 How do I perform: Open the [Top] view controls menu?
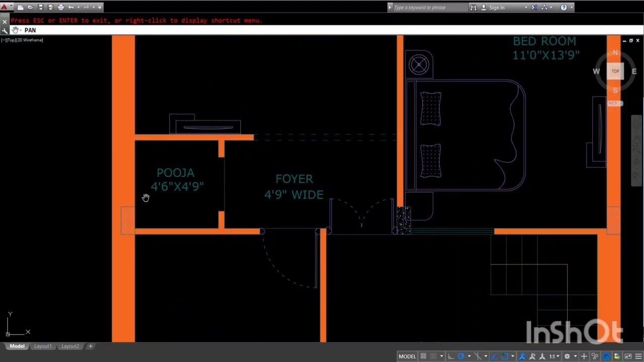click(11, 40)
